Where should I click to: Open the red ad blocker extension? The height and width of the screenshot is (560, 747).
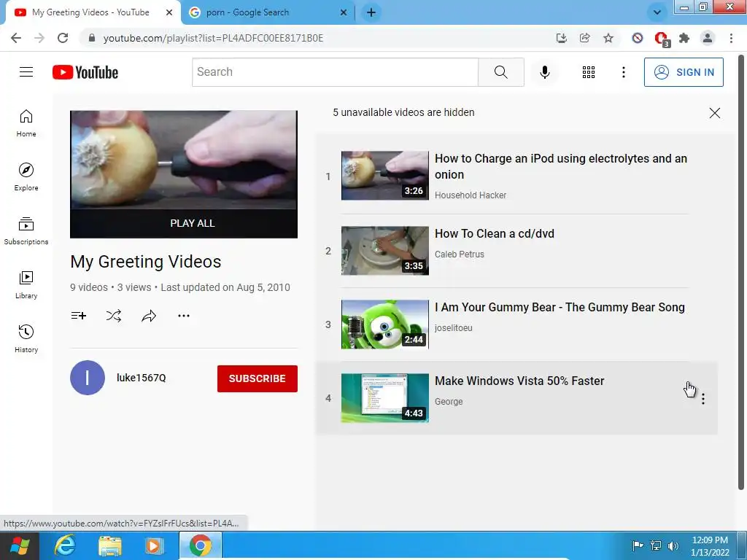[x=661, y=39]
